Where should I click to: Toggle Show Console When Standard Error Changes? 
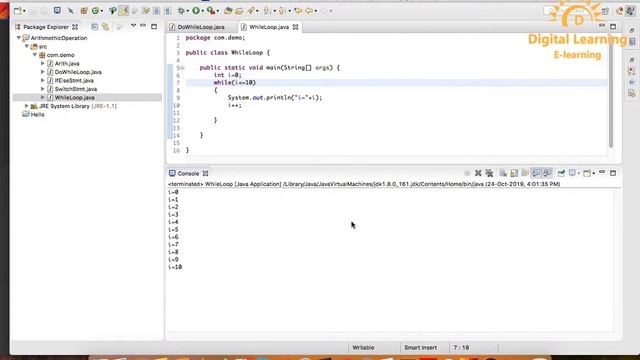pyautogui.click(x=547, y=173)
